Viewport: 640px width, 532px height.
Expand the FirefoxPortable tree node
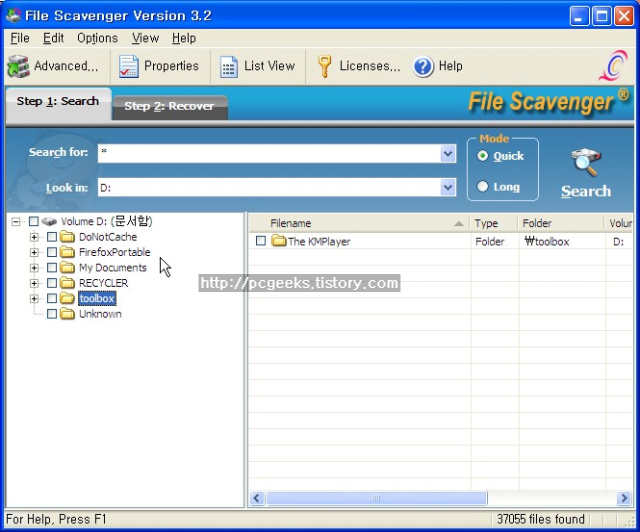34,252
